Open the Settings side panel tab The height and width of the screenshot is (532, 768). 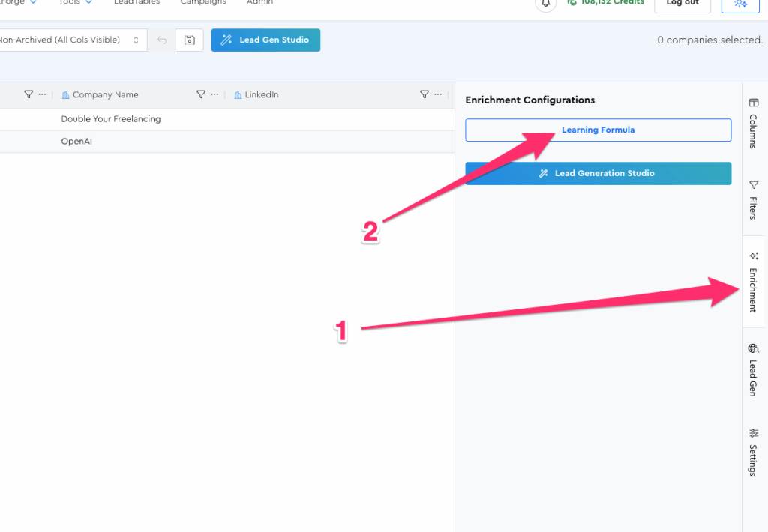(x=754, y=452)
